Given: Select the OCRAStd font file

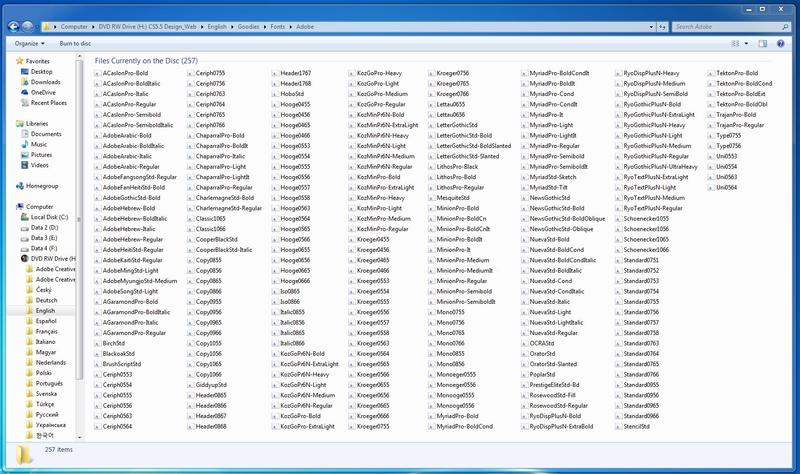Looking at the screenshot, I should coord(537,343).
